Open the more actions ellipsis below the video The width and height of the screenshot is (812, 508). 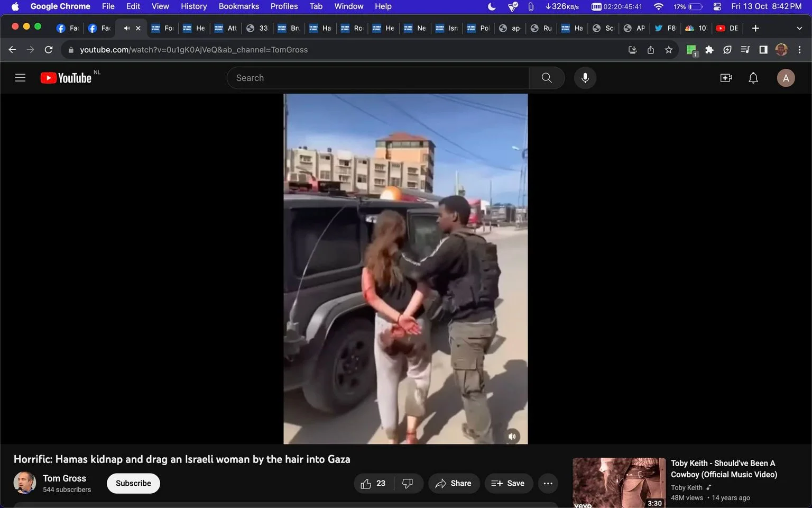point(548,483)
